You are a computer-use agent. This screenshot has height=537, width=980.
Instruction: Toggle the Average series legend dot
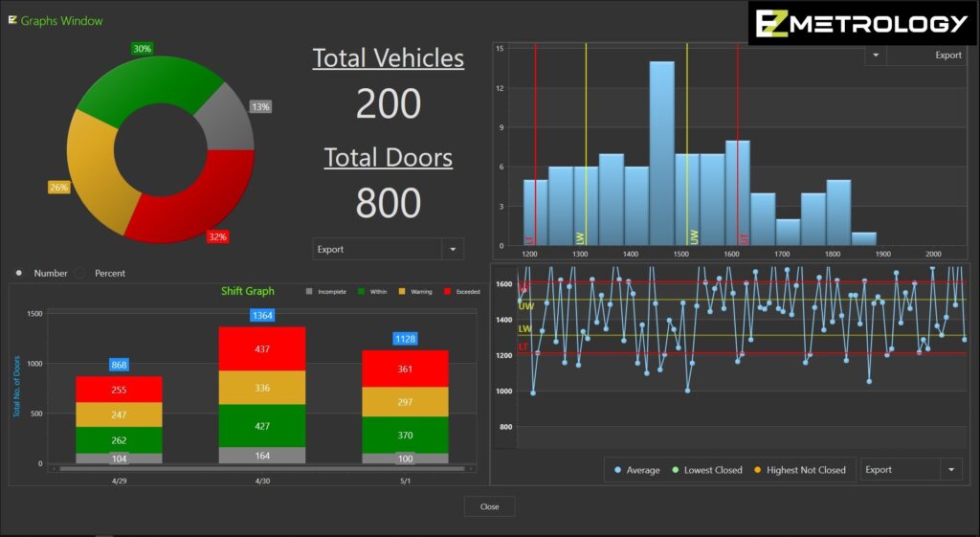coord(618,470)
